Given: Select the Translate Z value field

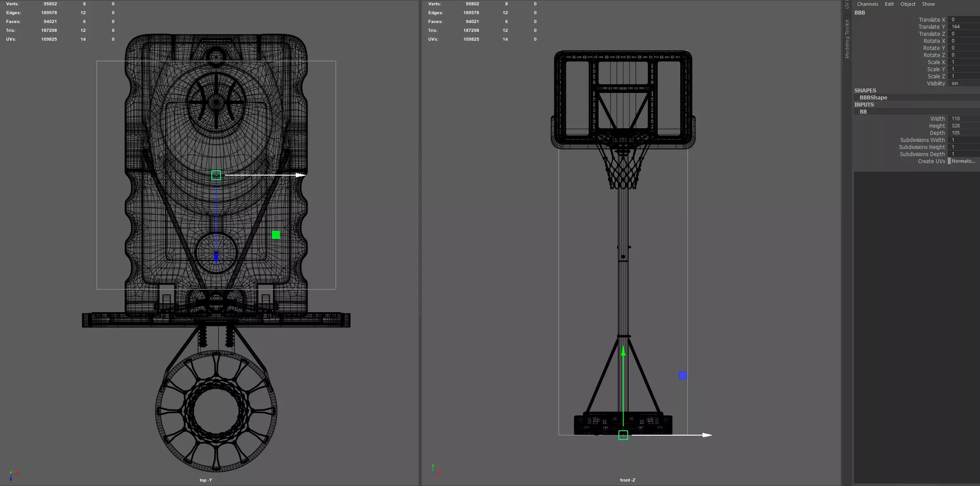Looking at the screenshot, I should tap(964, 34).
